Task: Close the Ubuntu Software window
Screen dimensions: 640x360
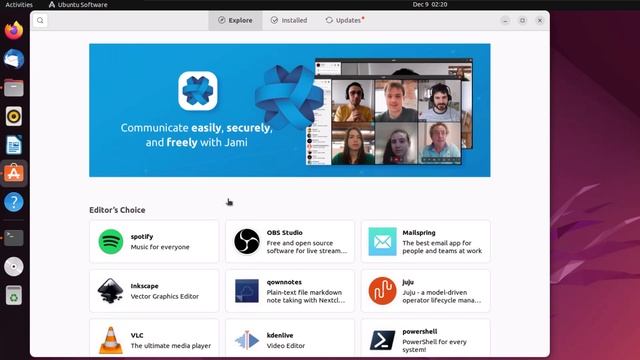Action: click(x=540, y=20)
